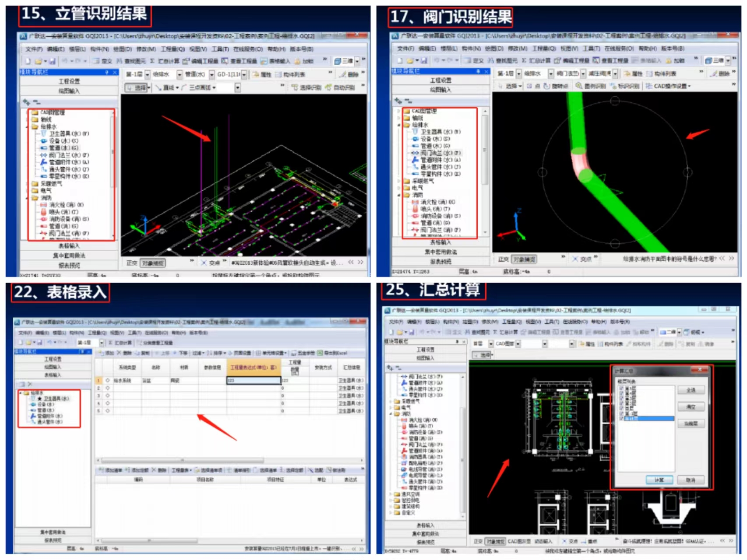Click 取消 in the 计算汇总 dialog

[x=691, y=480]
